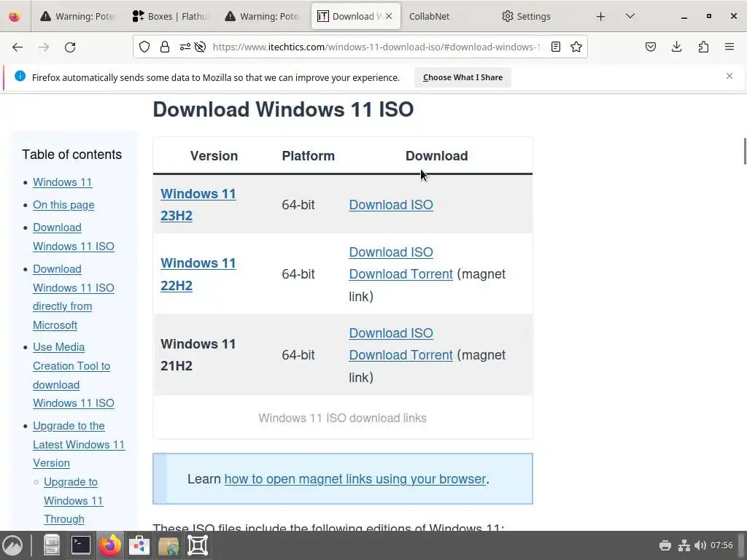The width and height of the screenshot is (747, 560).
Task: Open the Boxes icon in taskbar
Action: [x=198, y=545]
